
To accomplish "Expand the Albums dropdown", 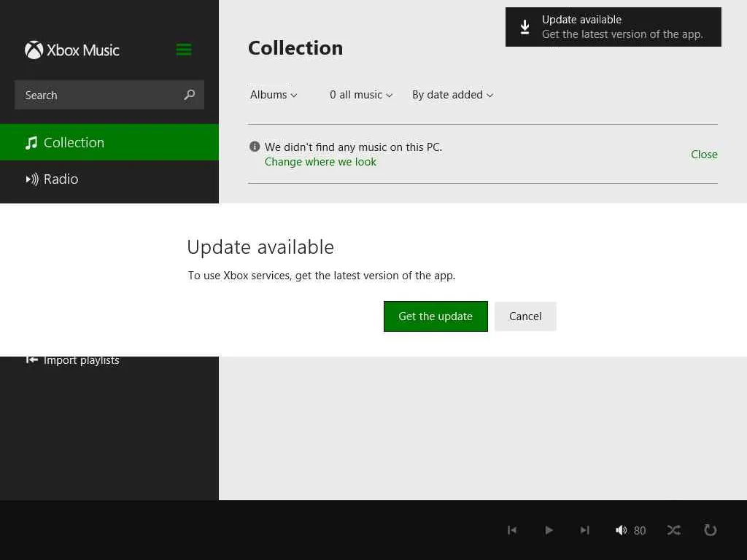I will tap(274, 95).
